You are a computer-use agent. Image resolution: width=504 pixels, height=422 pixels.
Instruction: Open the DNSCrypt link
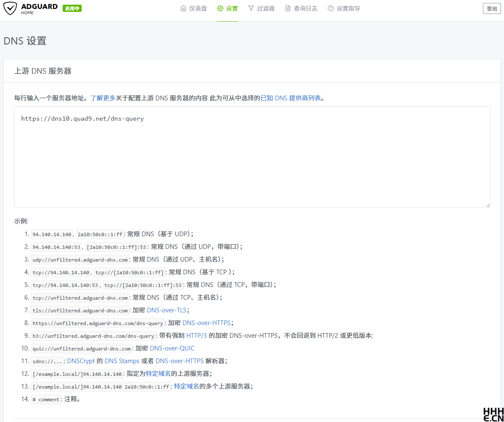[x=81, y=361]
